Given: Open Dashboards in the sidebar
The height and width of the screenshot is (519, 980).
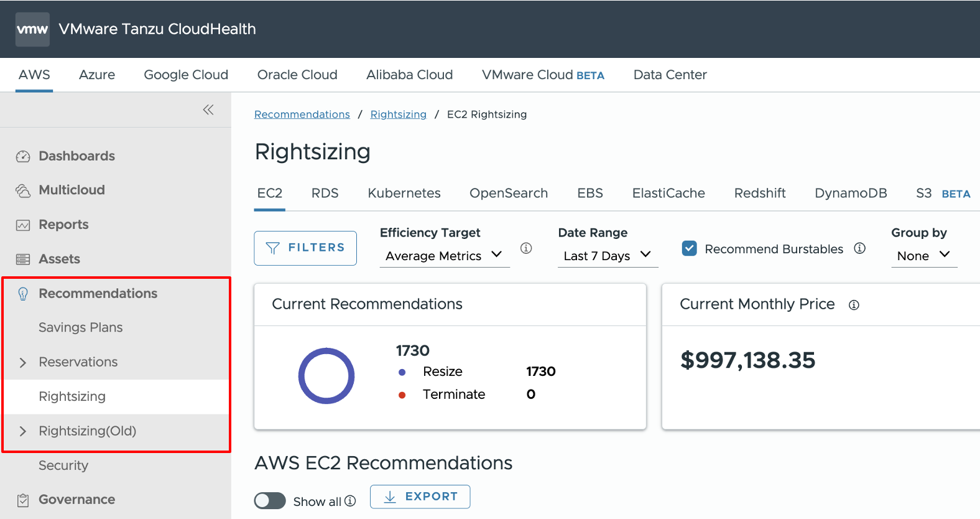Looking at the screenshot, I should coord(76,156).
